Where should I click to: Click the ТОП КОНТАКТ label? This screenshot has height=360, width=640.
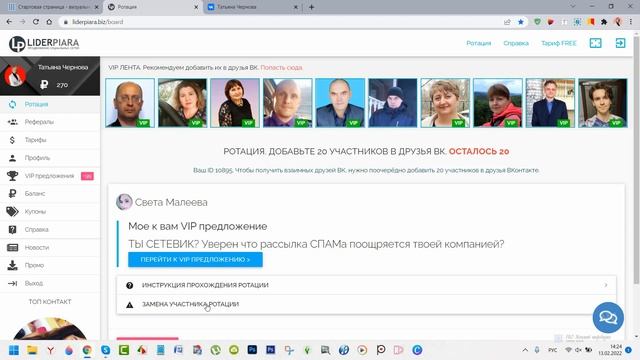[50, 302]
